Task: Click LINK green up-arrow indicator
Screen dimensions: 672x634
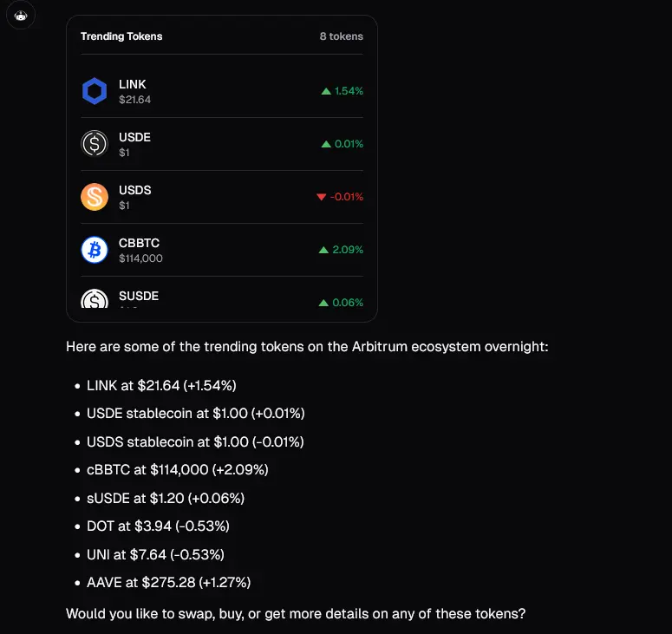Action: pyautogui.click(x=326, y=91)
